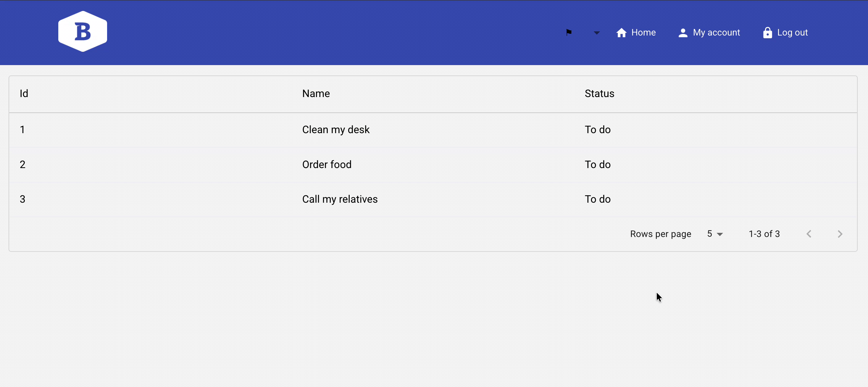Select the Call my relatives task name
The image size is (868, 387).
click(340, 199)
